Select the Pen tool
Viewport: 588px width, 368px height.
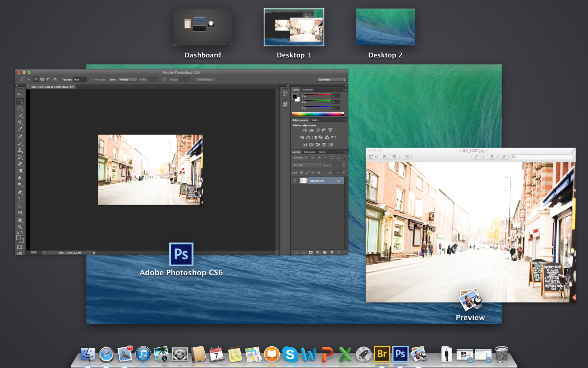tap(20, 192)
